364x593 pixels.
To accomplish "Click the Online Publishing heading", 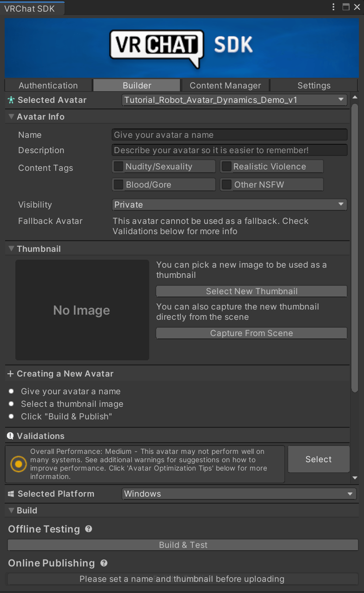I will pyautogui.click(x=52, y=563).
